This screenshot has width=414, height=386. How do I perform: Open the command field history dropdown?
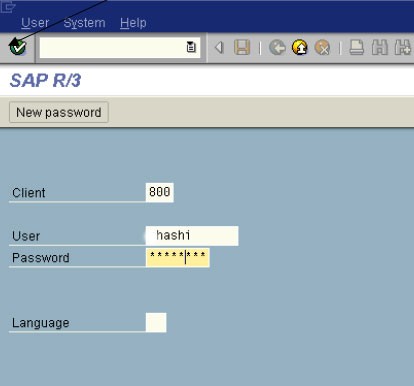[191, 47]
